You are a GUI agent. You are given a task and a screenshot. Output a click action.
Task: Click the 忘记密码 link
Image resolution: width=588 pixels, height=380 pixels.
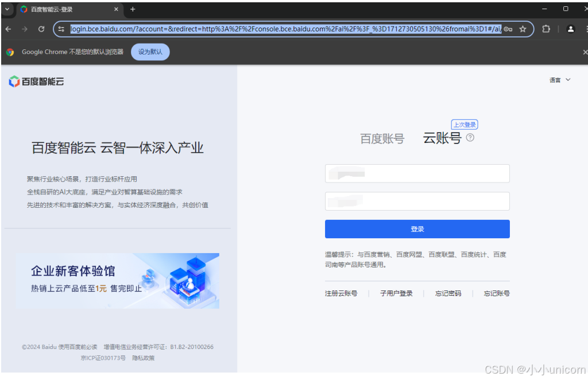tap(448, 293)
